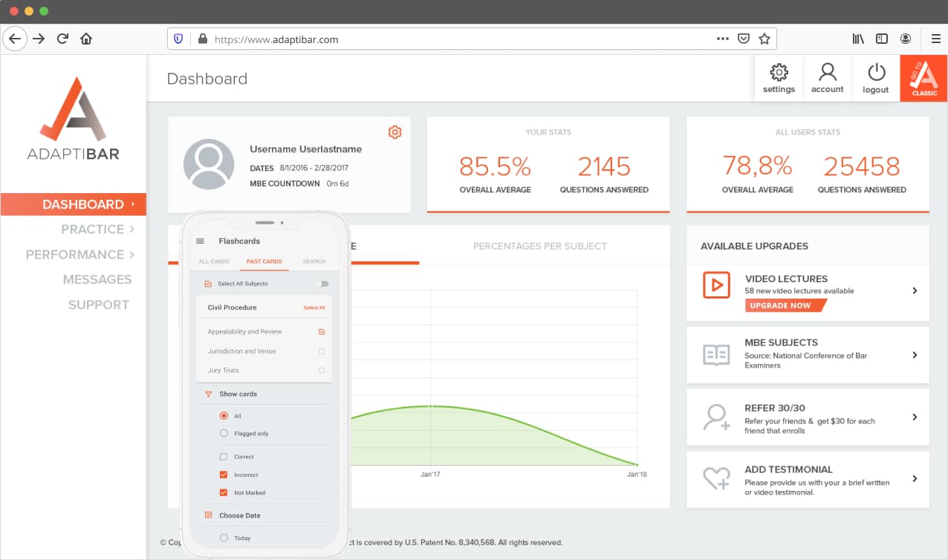
Task: Click the AdaptiBar logo
Action: point(73,119)
